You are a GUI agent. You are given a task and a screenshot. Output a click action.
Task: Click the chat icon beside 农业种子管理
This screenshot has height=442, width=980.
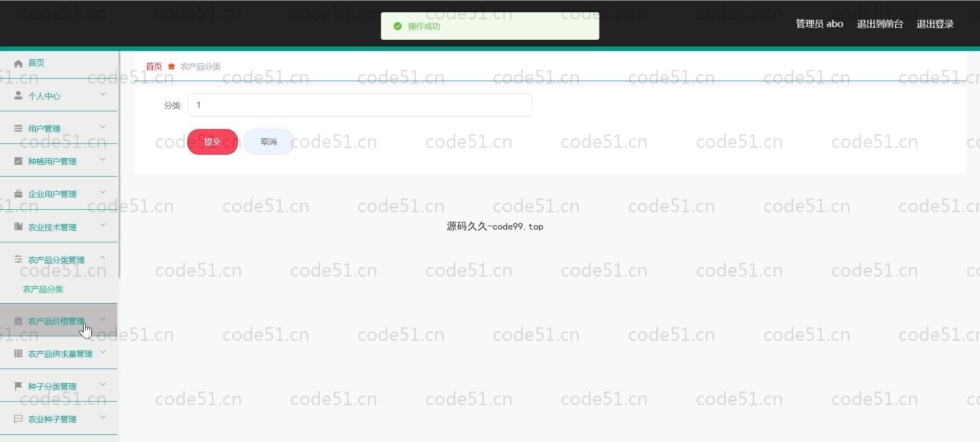(18, 419)
